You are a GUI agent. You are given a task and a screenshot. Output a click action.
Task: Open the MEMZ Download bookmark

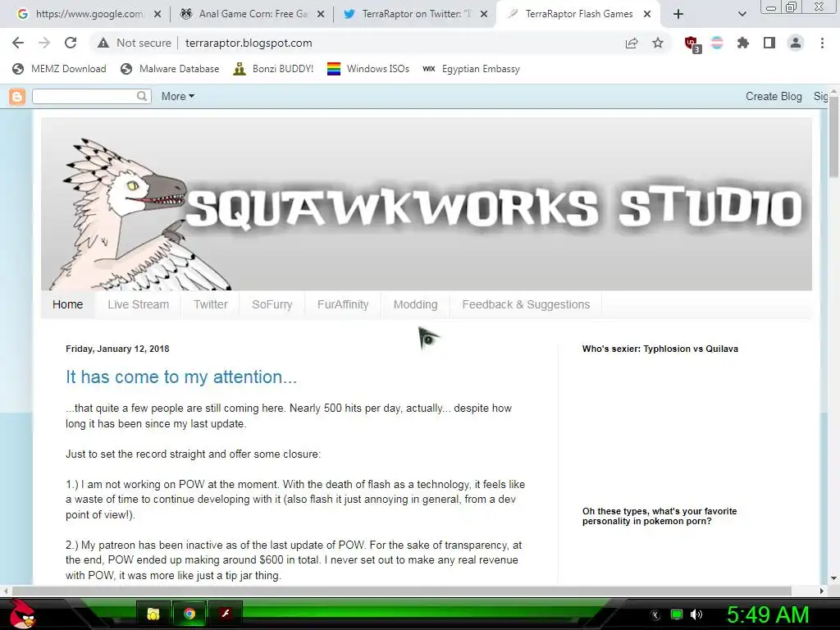(x=59, y=69)
